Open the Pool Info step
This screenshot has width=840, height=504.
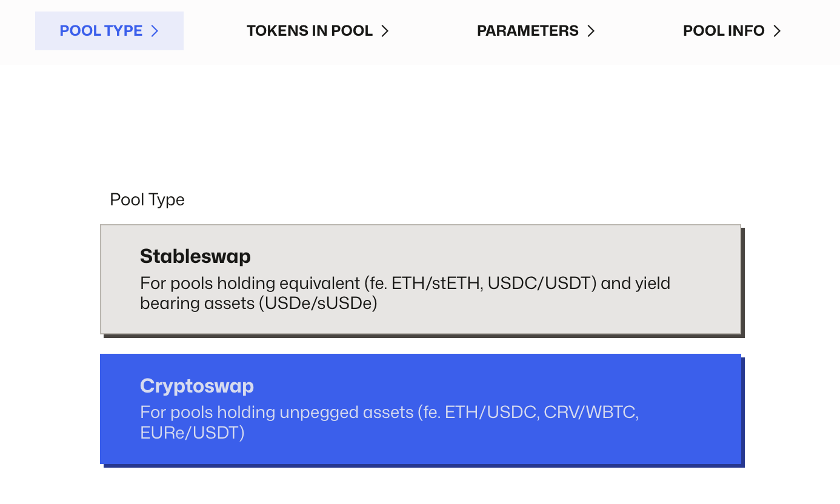coord(724,31)
